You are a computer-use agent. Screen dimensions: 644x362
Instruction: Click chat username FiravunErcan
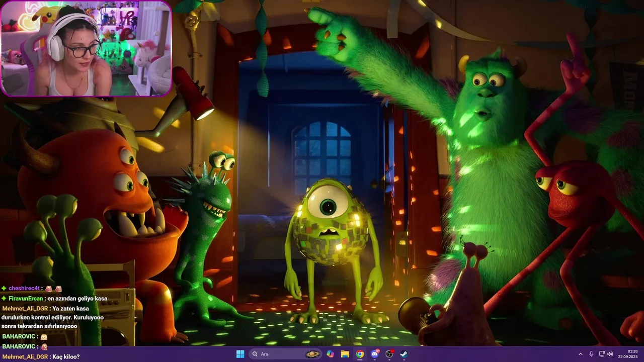[x=25, y=298]
